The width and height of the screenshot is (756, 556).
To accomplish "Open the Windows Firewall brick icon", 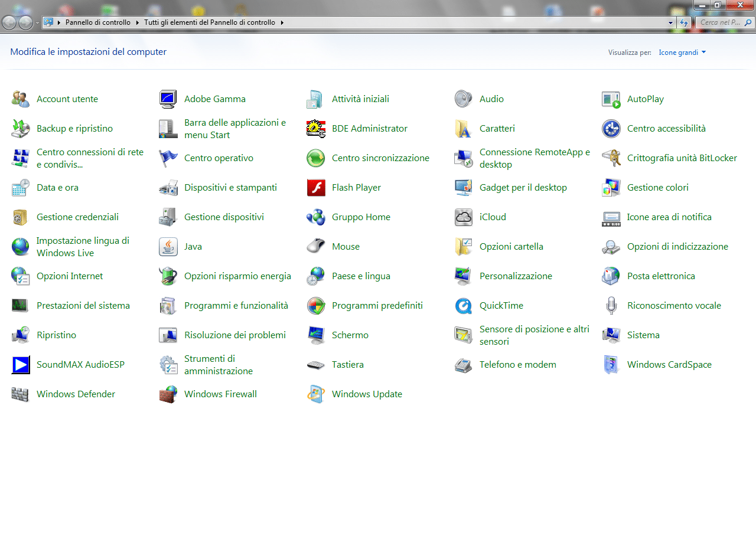I will (168, 394).
